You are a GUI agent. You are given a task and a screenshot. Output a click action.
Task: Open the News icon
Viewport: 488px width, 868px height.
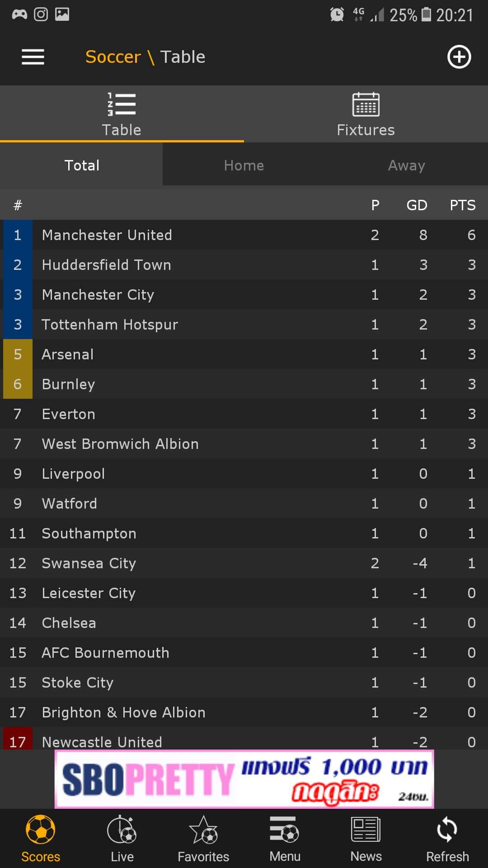pyautogui.click(x=366, y=830)
